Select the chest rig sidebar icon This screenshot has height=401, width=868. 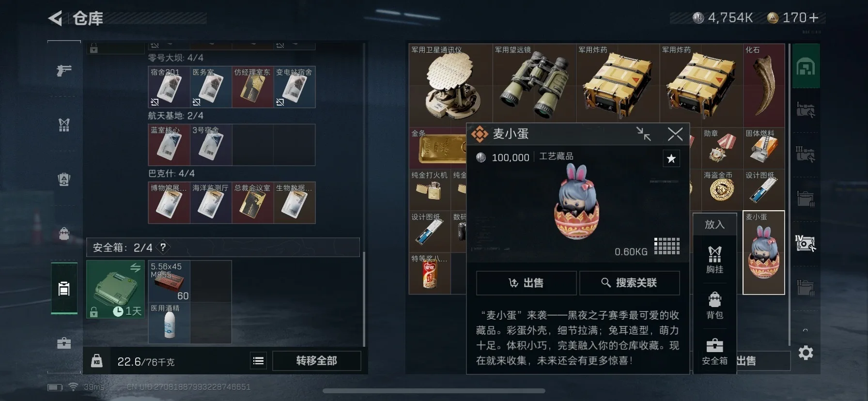[x=64, y=125]
